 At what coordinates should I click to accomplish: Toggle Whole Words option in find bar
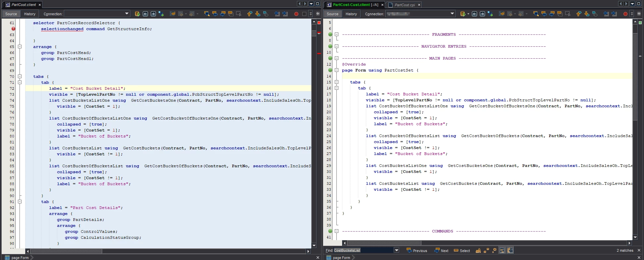pyautogui.click(x=486, y=251)
